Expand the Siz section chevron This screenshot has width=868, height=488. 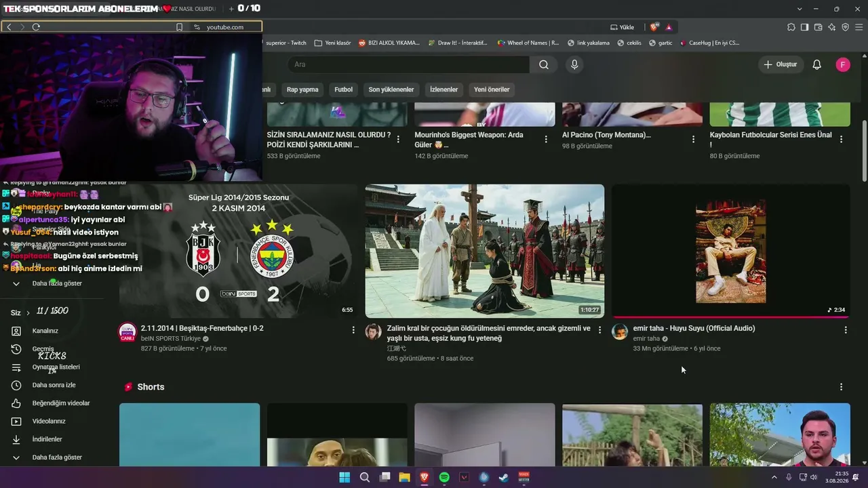click(28, 313)
